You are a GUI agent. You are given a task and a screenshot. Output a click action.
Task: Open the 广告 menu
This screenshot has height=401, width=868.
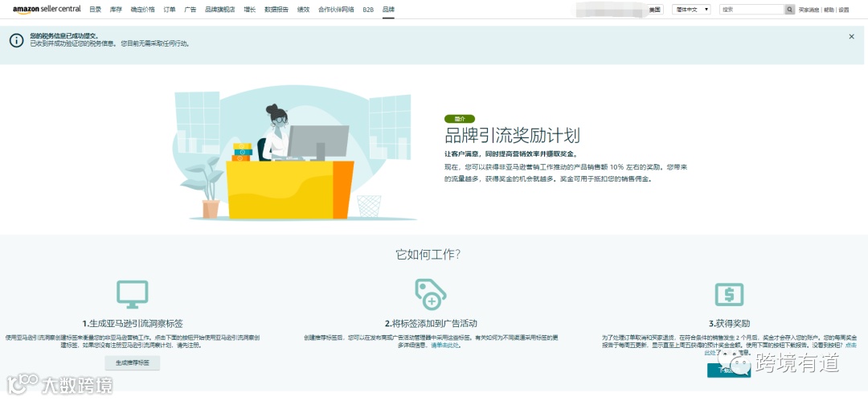pos(190,10)
